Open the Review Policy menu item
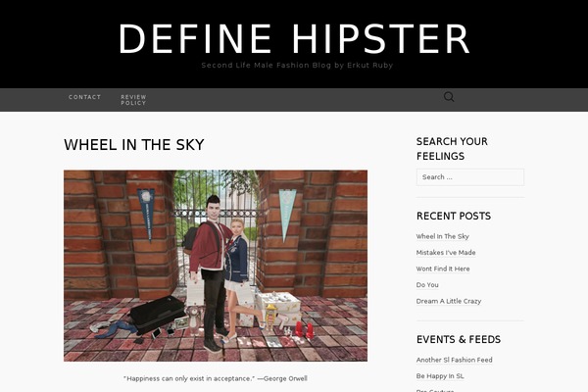The height and width of the screenshot is (392, 588). [x=133, y=100]
